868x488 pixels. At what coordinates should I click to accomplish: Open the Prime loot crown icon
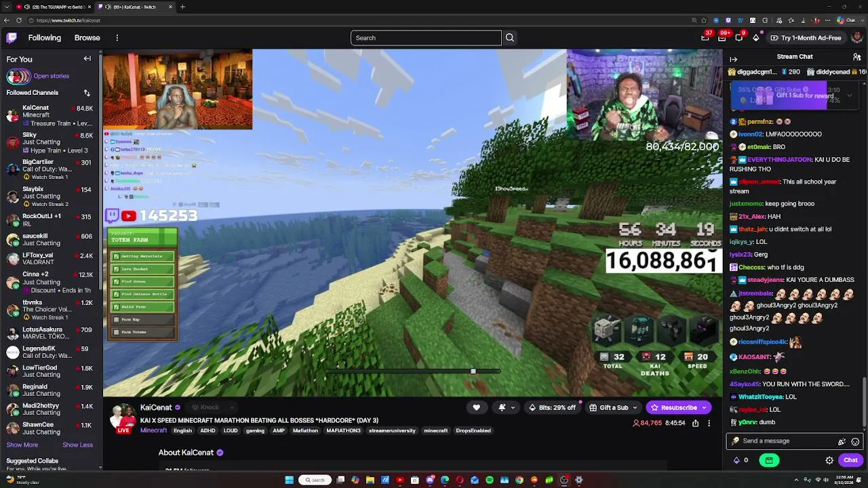tap(705, 38)
